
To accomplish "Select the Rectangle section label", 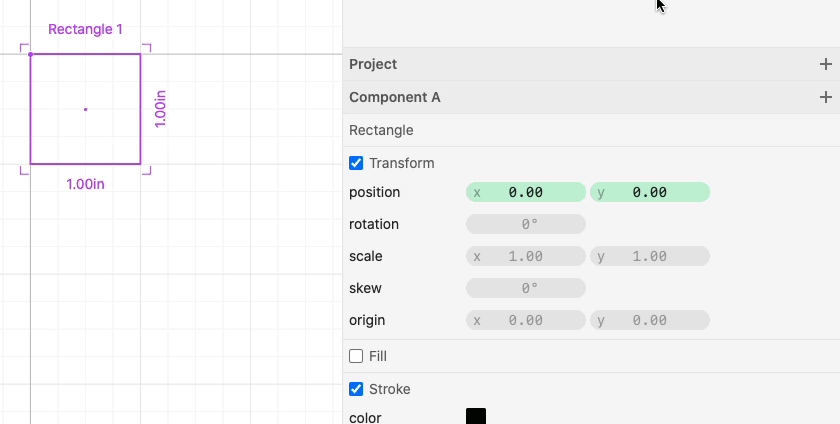I will pos(381,130).
